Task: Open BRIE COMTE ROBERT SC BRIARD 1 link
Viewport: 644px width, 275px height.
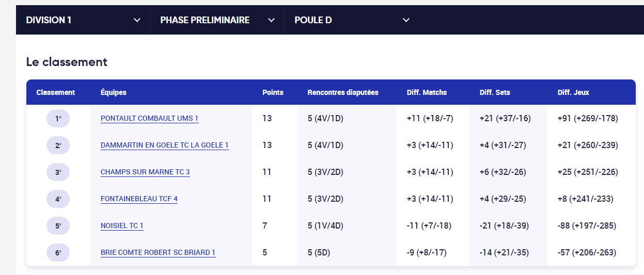Action: 158,253
